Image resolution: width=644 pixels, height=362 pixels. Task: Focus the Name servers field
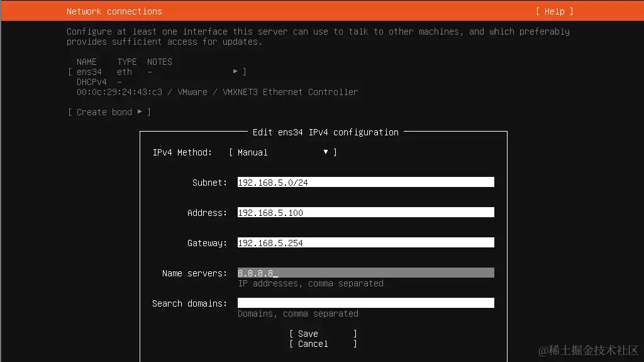pos(365,273)
